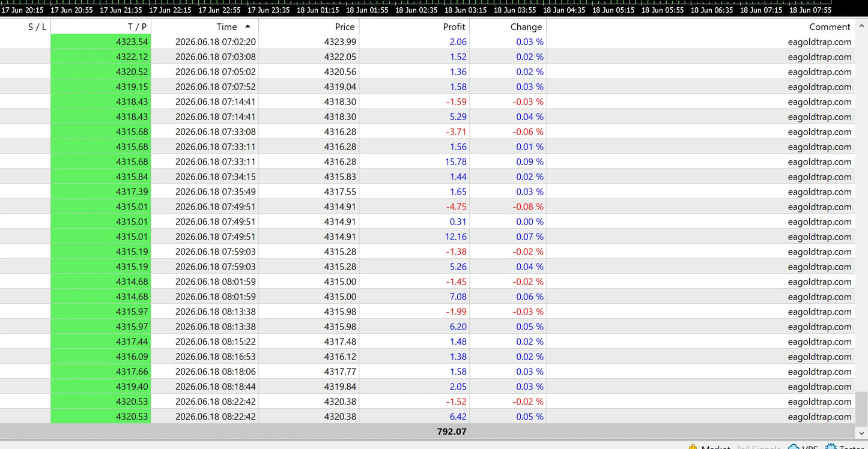Sort the table by the S / L column header
This screenshot has height=449, width=868.
point(25,26)
